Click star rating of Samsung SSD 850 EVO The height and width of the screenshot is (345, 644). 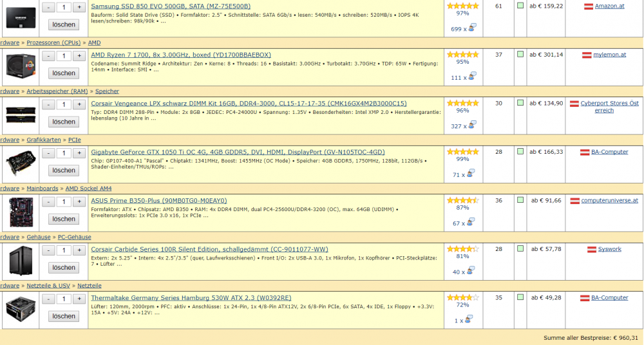click(463, 6)
